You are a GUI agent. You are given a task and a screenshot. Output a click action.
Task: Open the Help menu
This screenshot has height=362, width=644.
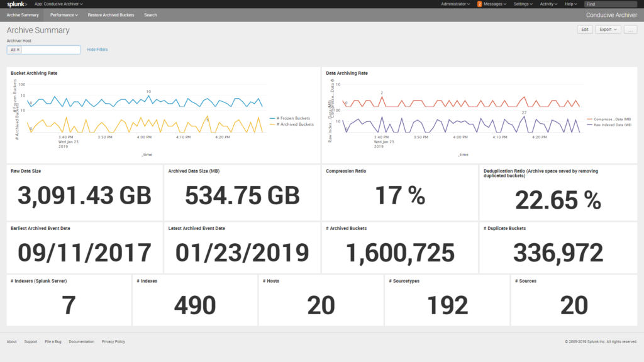(x=571, y=4)
